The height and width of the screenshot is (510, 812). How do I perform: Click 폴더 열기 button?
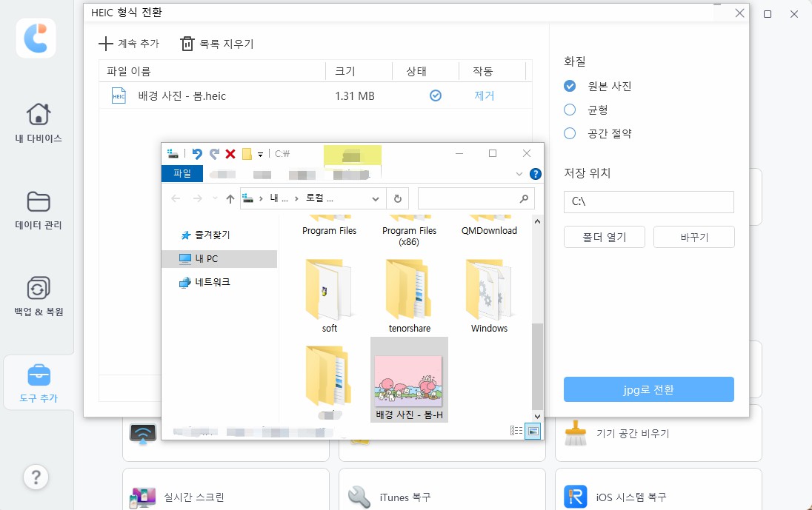[x=603, y=237]
